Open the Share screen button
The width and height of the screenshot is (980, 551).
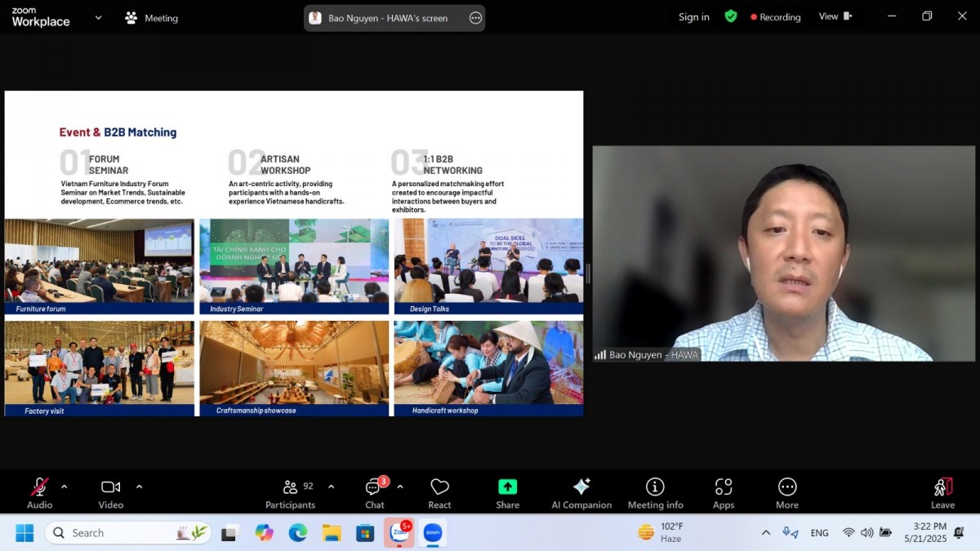pos(507,494)
